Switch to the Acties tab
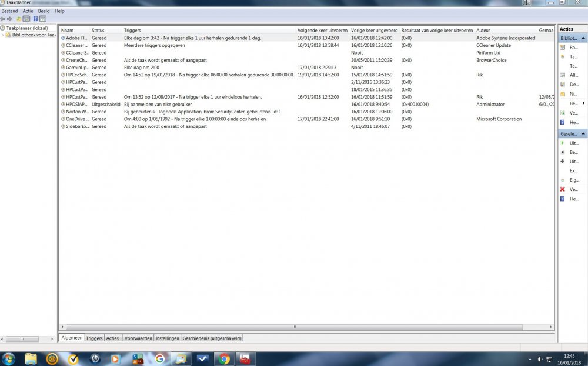The width and height of the screenshot is (588, 366). click(112, 338)
